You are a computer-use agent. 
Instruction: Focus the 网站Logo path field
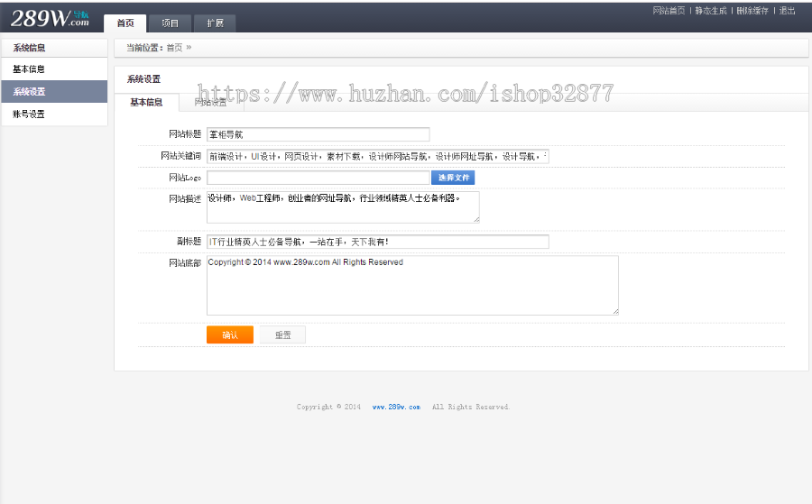tap(318, 178)
